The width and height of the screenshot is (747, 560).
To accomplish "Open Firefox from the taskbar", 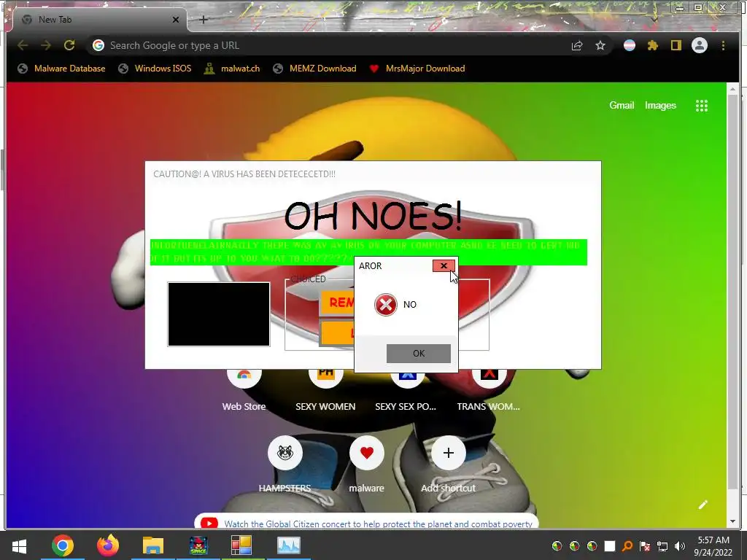I will click(108, 545).
